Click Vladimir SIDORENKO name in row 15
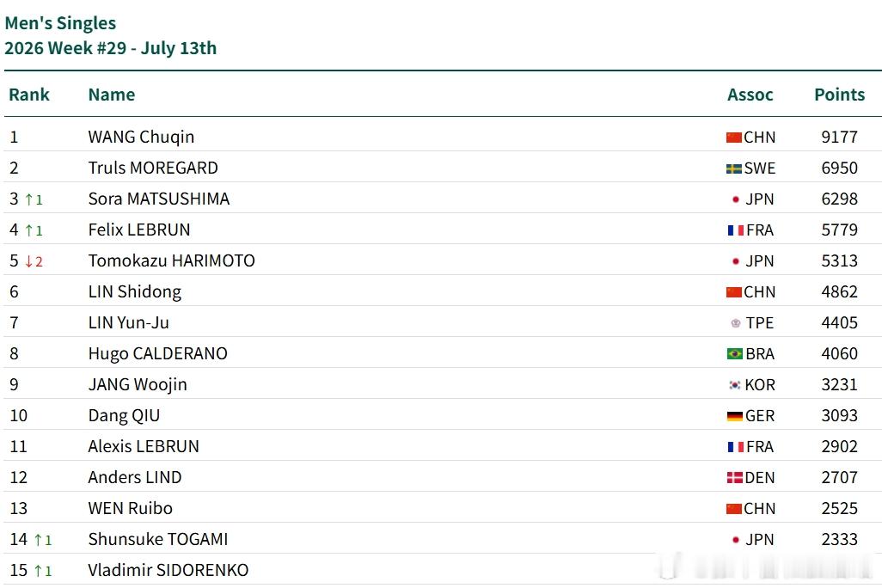This screenshot has height=588, width=882. point(168,570)
